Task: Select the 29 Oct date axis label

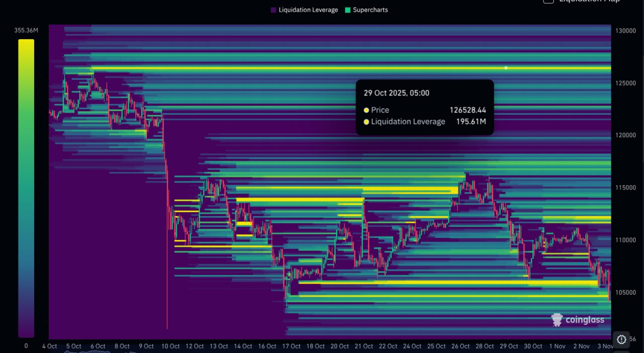Action: click(509, 346)
